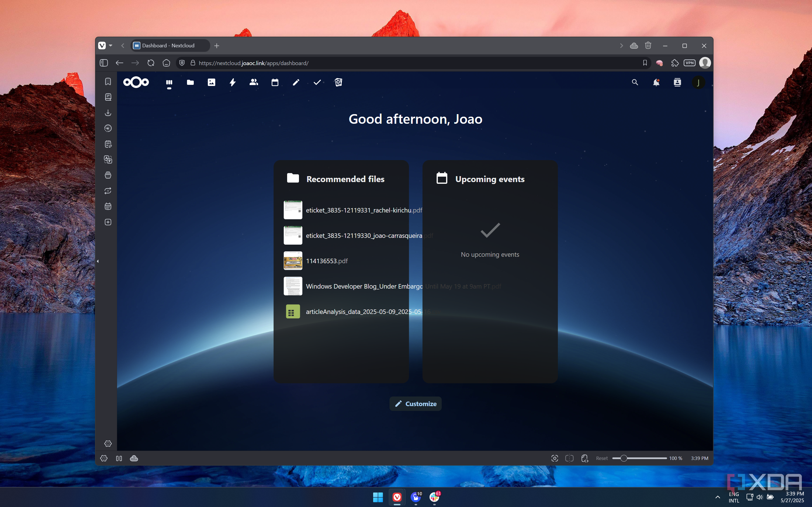Open a new tab
This screenshot has height=507, width=812.
click(x=217, y=46)
